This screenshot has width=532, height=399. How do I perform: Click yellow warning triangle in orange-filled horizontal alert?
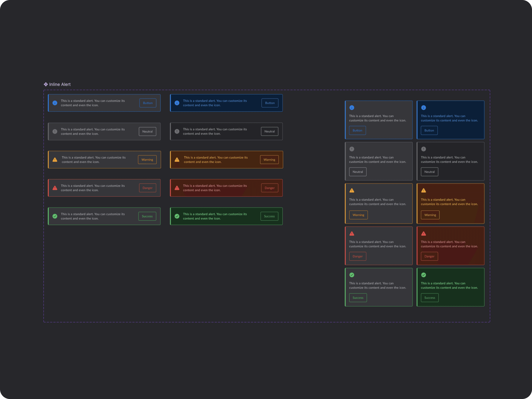pos(177,160)
